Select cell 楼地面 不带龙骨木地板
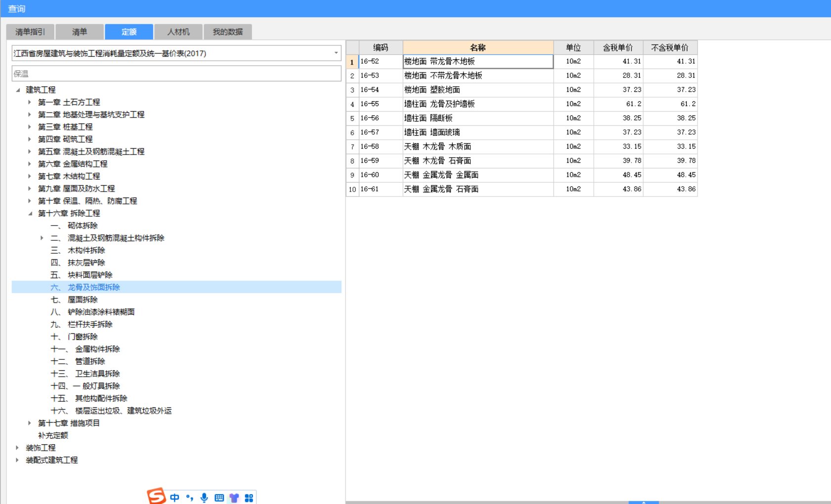The width and height of the screenshot is (831, 504). [478, 76]
